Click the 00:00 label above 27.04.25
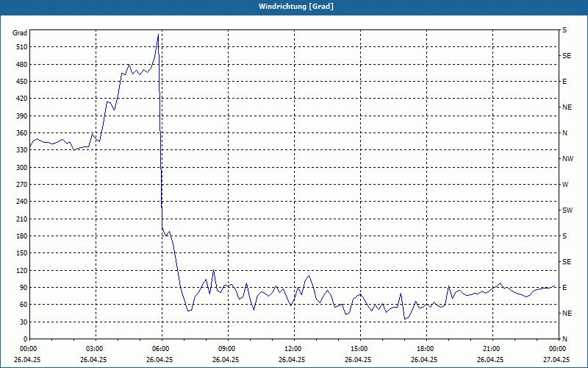 (x=559, y=349)
